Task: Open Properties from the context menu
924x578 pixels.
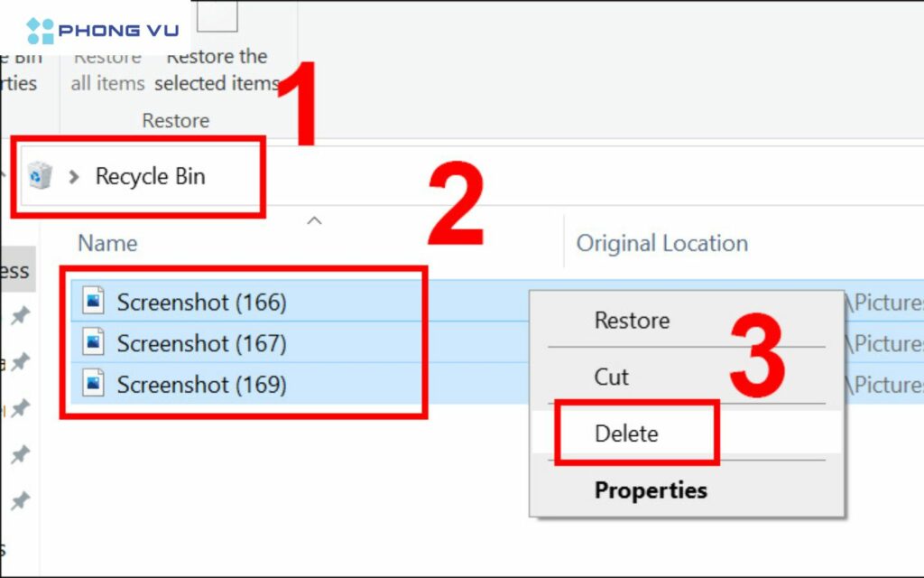Action: click(x=650, y=490)
